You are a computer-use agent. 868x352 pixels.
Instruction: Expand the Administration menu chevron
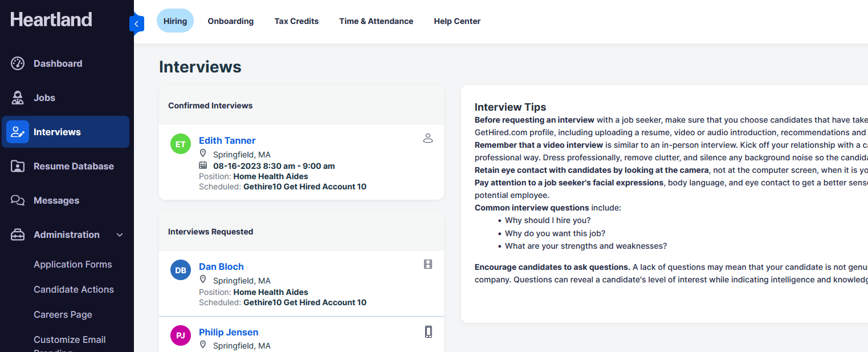pos(120,234)
